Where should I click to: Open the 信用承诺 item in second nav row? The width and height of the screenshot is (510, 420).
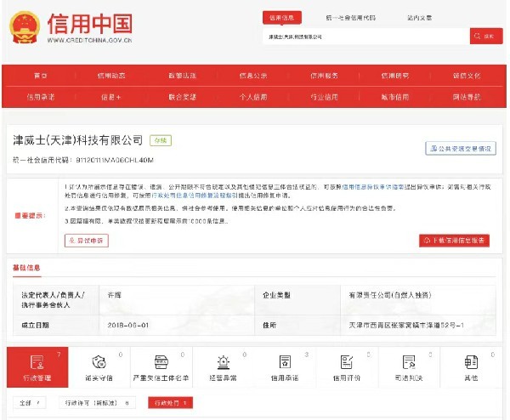tap(41, 97)
